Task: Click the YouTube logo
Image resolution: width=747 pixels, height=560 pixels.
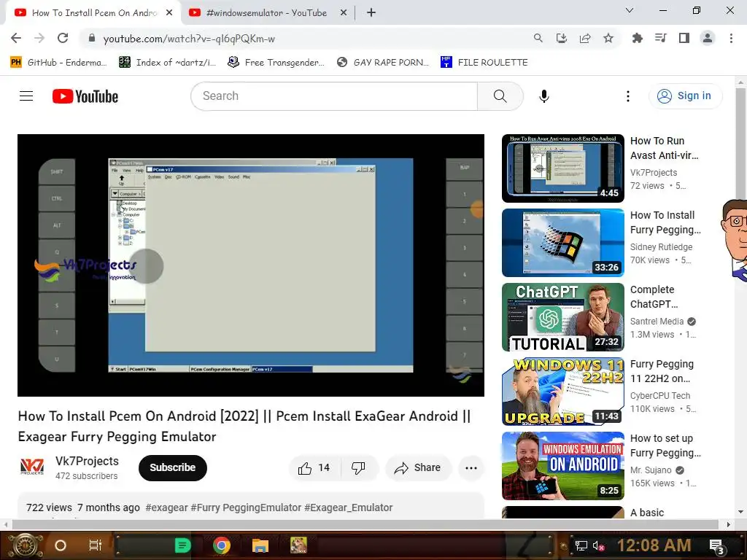Action: [85, 96]
